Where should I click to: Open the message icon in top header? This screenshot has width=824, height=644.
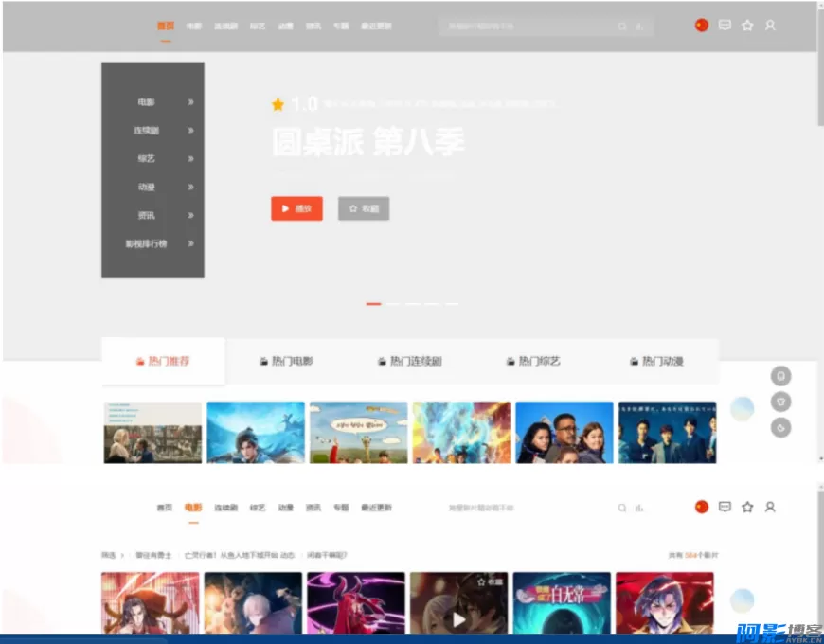point(725,26)
